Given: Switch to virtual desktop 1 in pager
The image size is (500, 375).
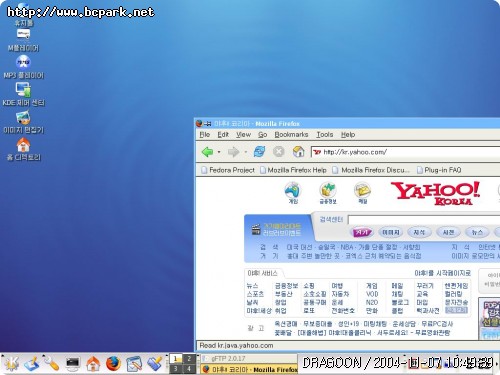Looking at the screenshot, I should [x=175, y=359].
